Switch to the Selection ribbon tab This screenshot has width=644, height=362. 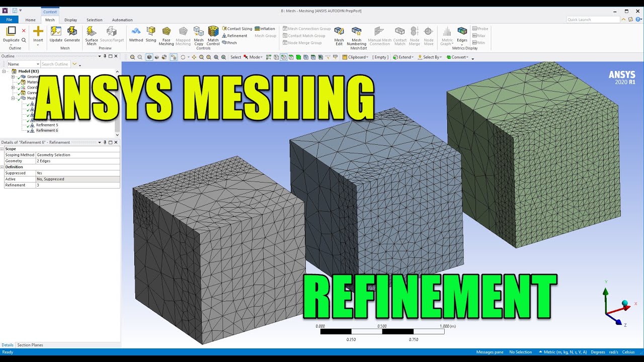point(95,20)
